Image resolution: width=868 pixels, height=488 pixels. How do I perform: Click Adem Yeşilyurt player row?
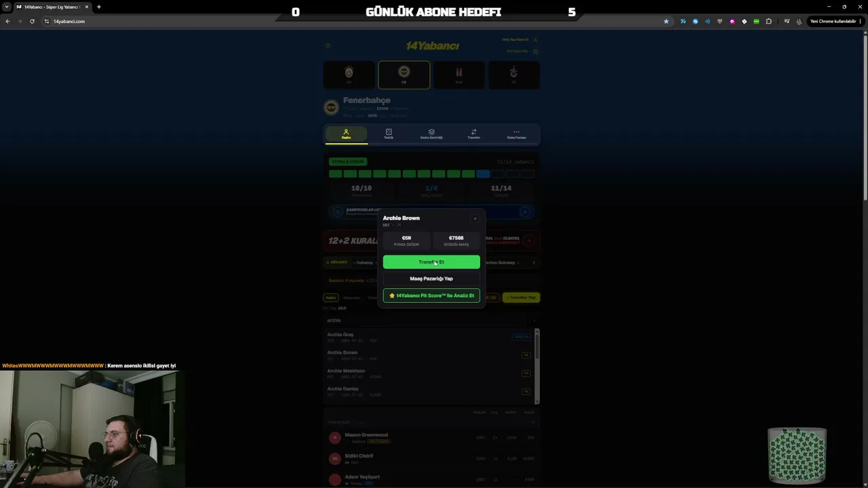(x=431, y=479)
